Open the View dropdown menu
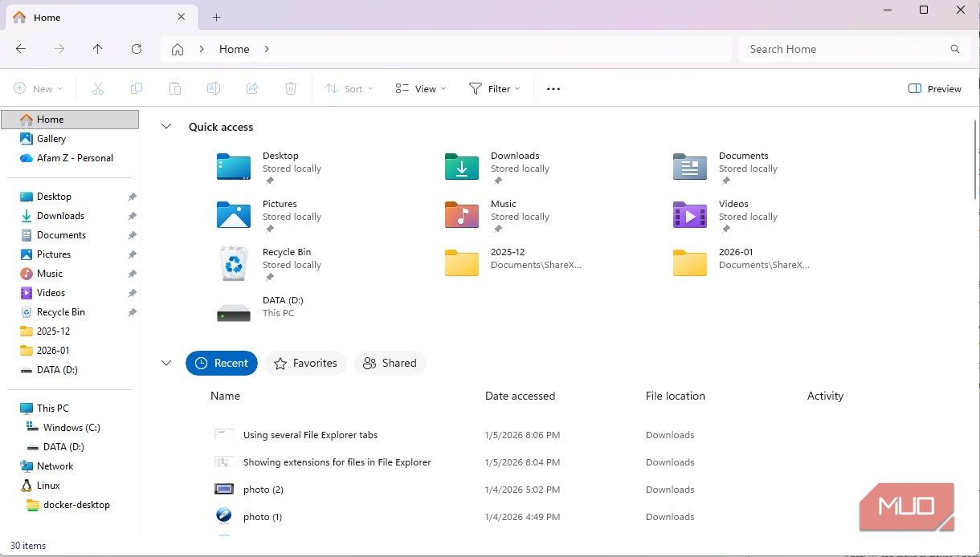Screen dimensions: 980x557 421,89
